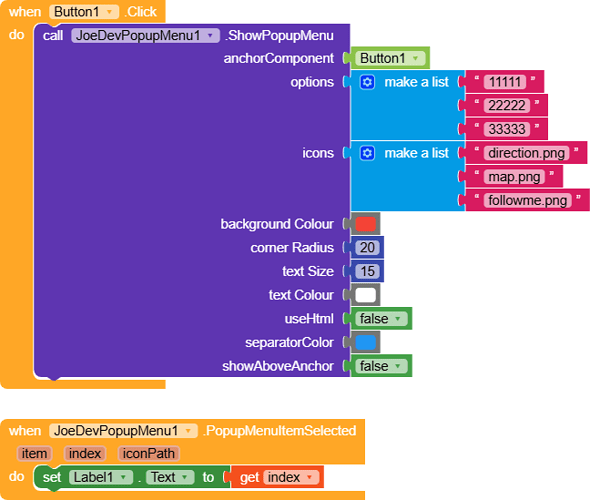Click the text string 33333

[507, 129]
